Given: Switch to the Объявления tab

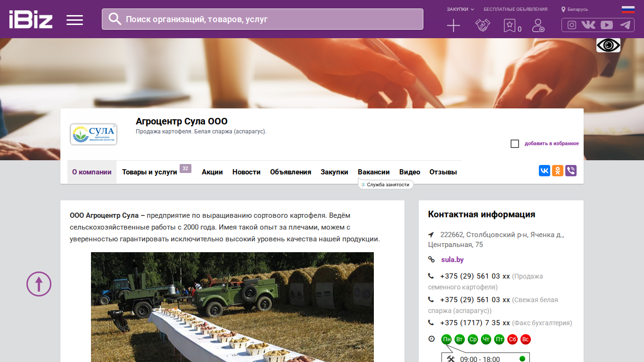Looking at the screenshot, I should click(290, 172).
